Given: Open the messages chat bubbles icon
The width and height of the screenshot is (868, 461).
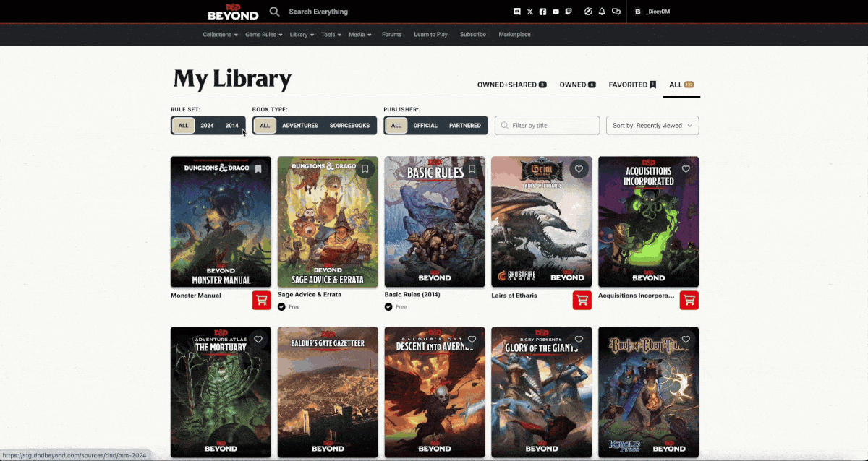Looking at the screenshot, I should point(616,12).
